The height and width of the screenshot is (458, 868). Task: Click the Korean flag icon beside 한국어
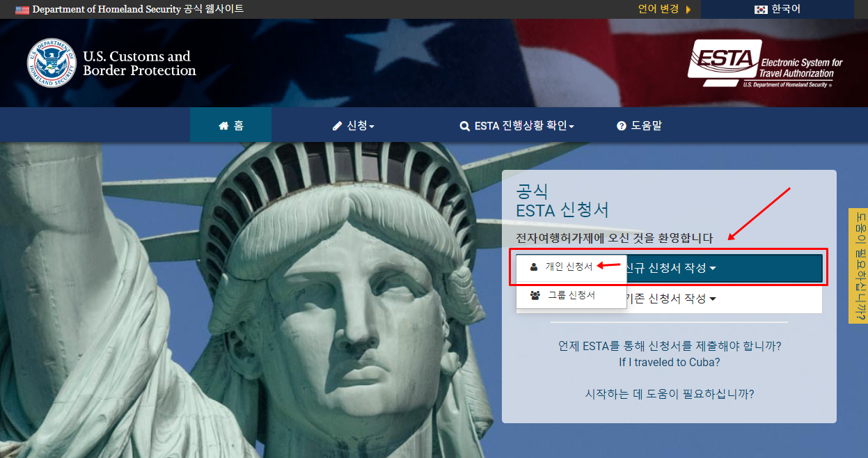761,10
